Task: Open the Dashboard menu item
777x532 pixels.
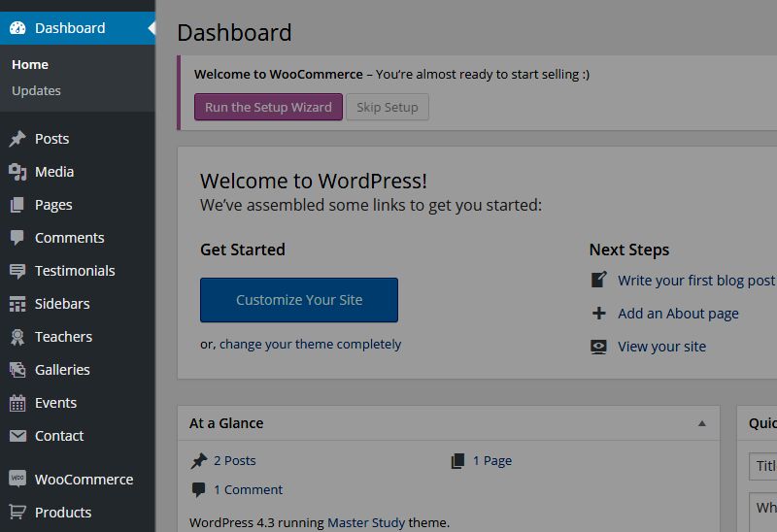Action: (78, 28)
